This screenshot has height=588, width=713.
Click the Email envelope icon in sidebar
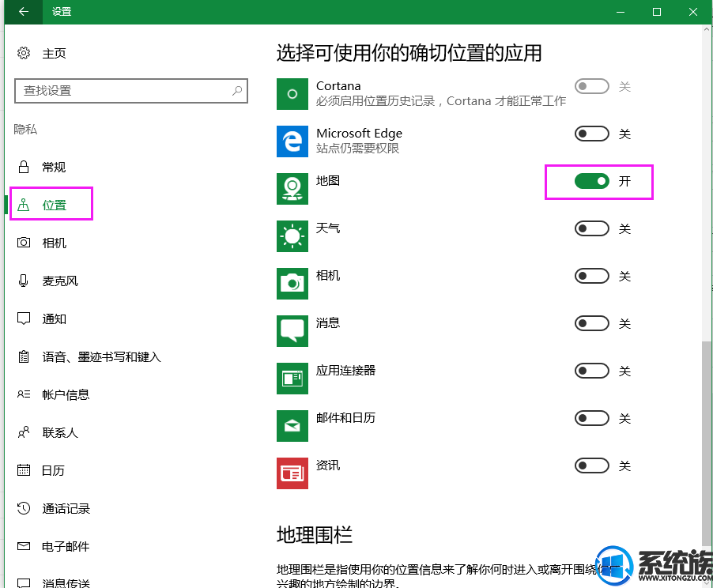click(x=24, y=545)
